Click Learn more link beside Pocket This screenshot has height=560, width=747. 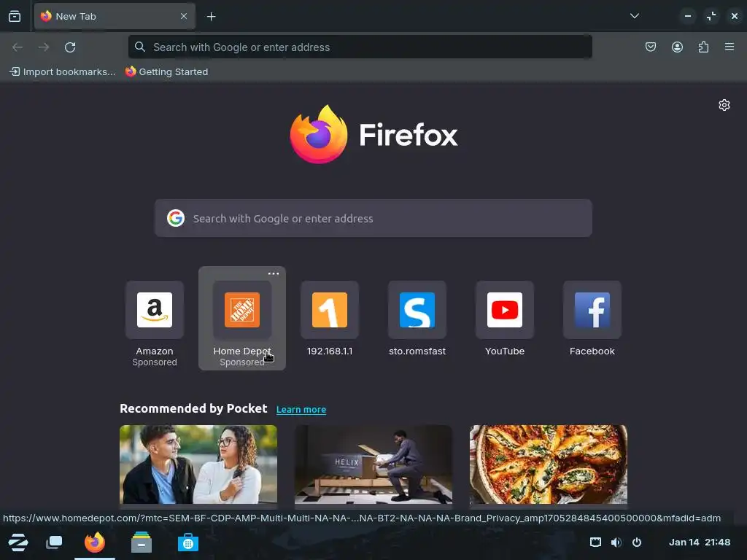click(301, 410)
